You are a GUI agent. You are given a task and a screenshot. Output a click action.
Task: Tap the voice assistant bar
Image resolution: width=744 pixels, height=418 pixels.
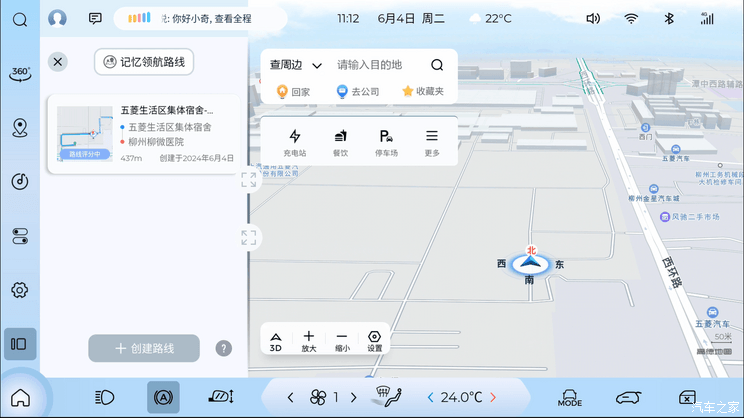pyautogui.click(x=200, y=19)
